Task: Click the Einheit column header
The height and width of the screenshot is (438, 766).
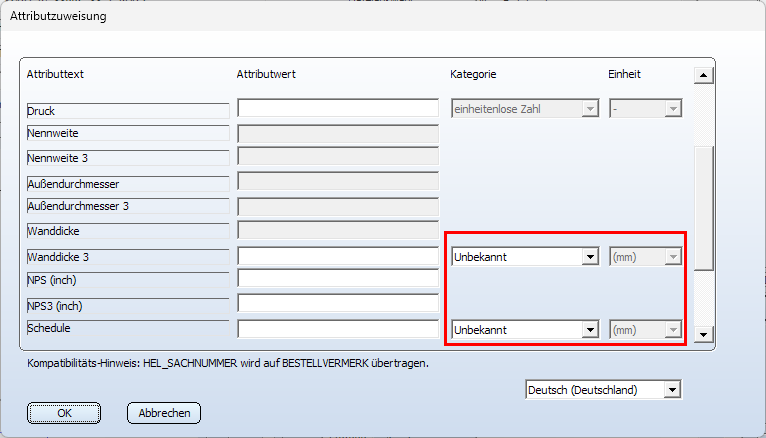Action: pos(624,74)
